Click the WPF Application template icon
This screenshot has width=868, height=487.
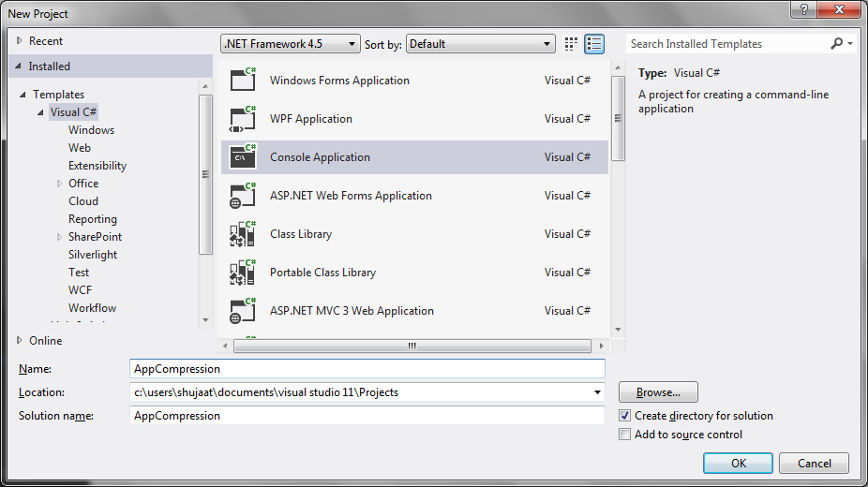point(243,118)
